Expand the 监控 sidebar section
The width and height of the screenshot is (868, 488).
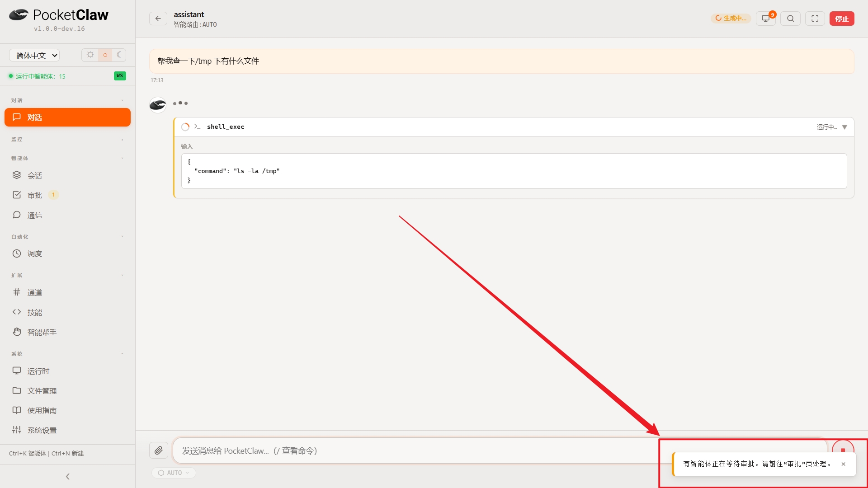tap(67, 139)
